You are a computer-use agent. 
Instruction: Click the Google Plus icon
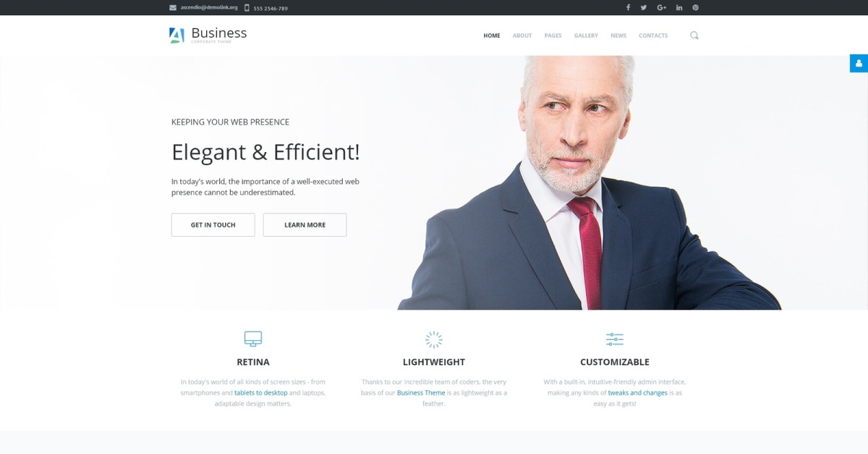[x=661, y=7]
